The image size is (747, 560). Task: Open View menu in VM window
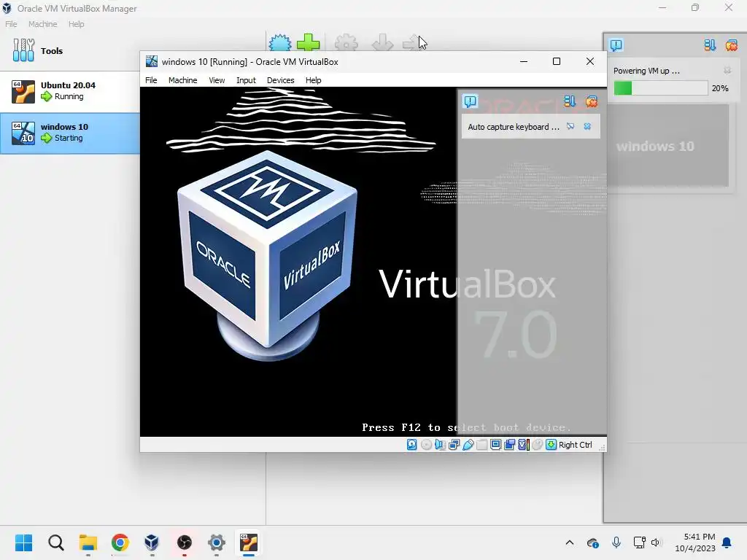coord(217,80)
